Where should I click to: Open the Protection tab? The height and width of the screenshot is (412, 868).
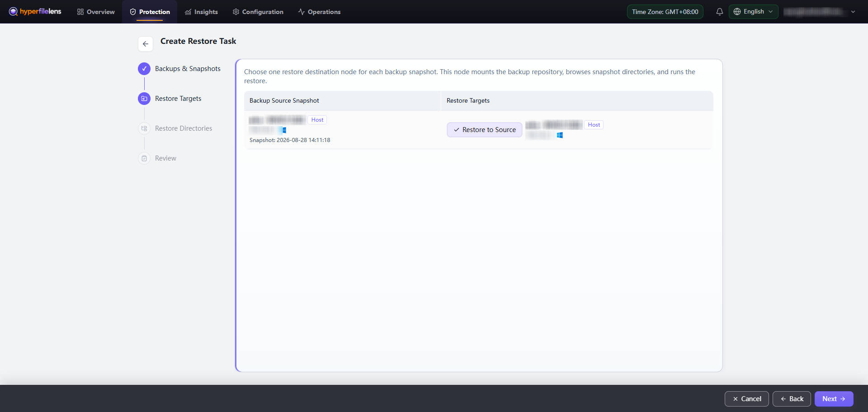pyautogui.click(x=150, y=12)
